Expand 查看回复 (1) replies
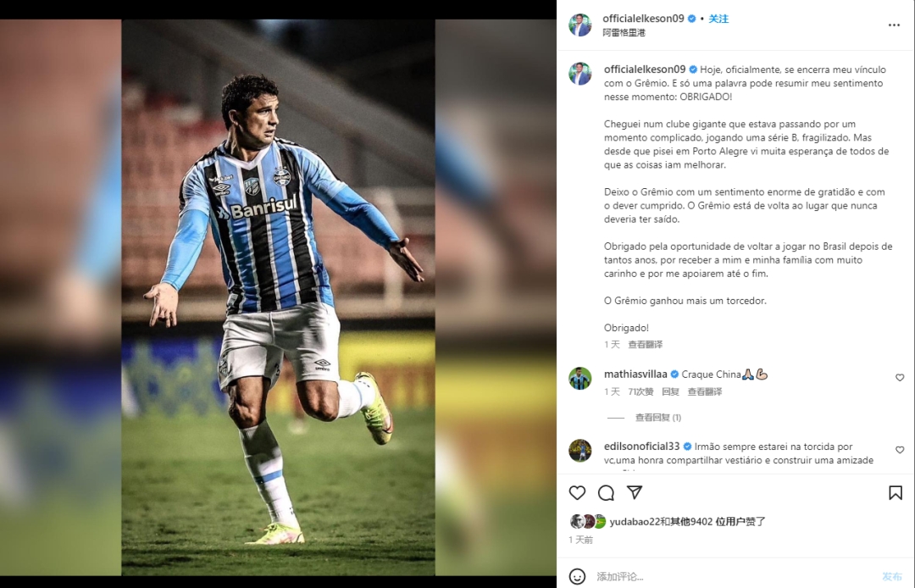Screen dimensions: 915x588 point(657,417)
